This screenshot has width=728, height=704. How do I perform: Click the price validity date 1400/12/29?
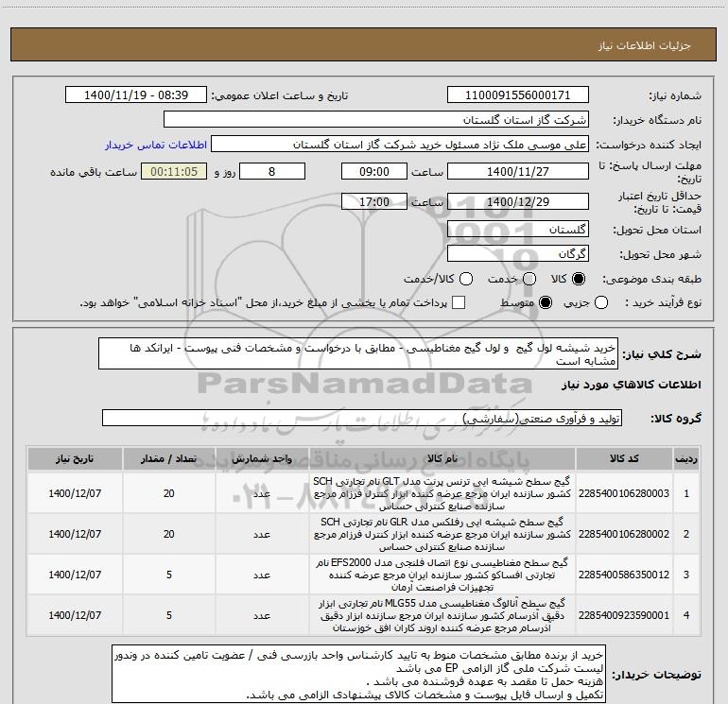(518, 201)
